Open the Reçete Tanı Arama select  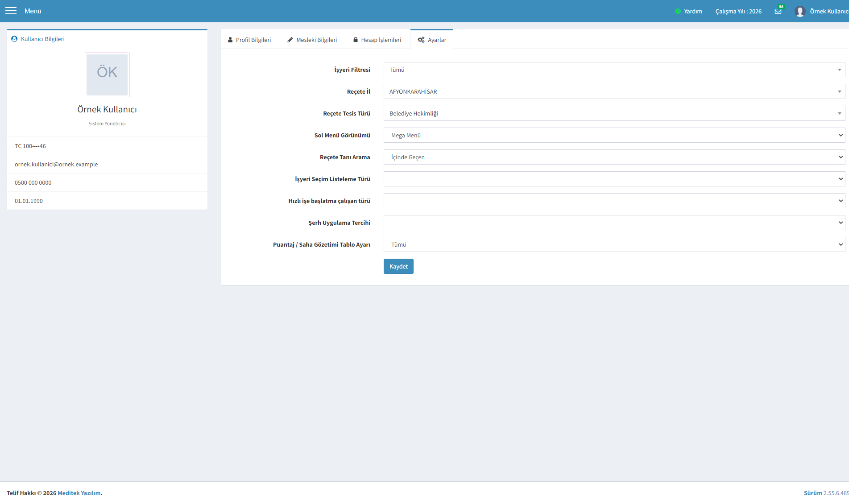coord(614,157)
